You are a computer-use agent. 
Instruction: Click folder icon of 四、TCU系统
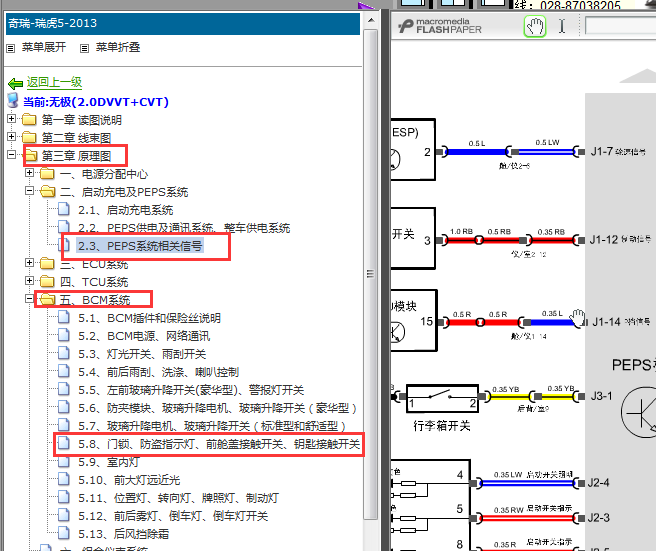(x=47, y=281)
